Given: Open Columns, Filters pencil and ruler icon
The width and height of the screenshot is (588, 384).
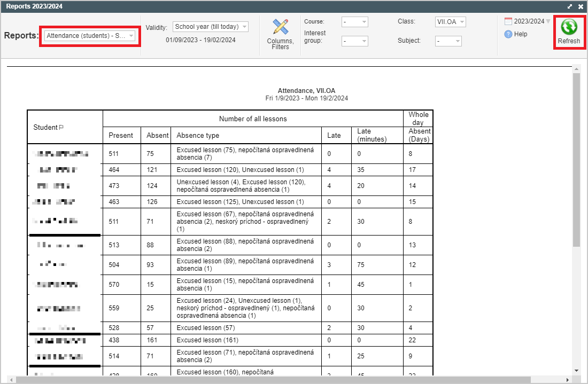Looking at the screenshot, I should 281,27.
